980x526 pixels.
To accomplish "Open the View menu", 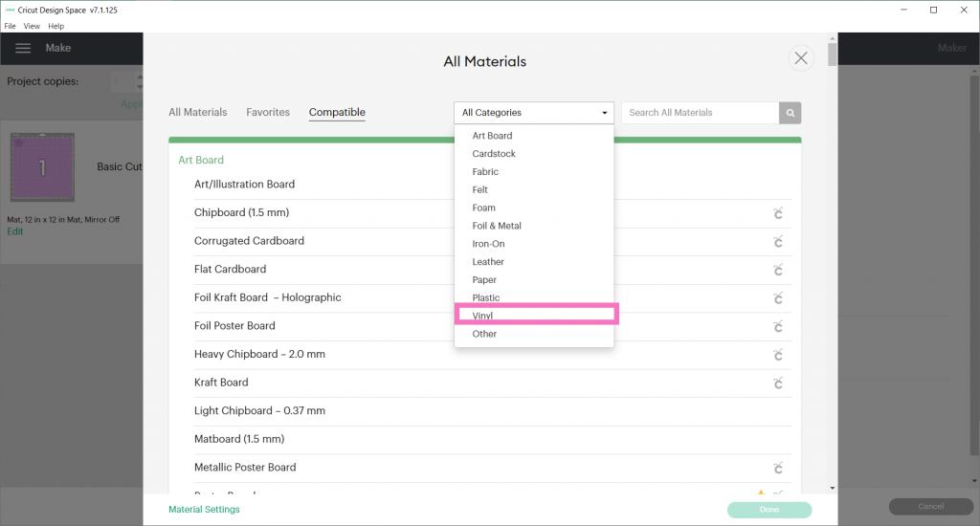I will (x=32, y=26).
